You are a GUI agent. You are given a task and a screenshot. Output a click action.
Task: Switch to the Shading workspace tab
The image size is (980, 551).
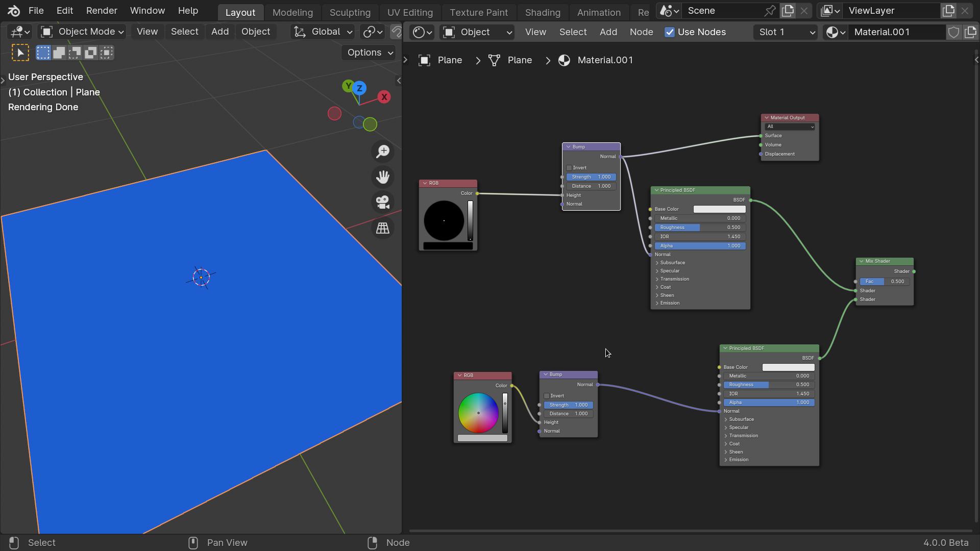pos(543,12)
